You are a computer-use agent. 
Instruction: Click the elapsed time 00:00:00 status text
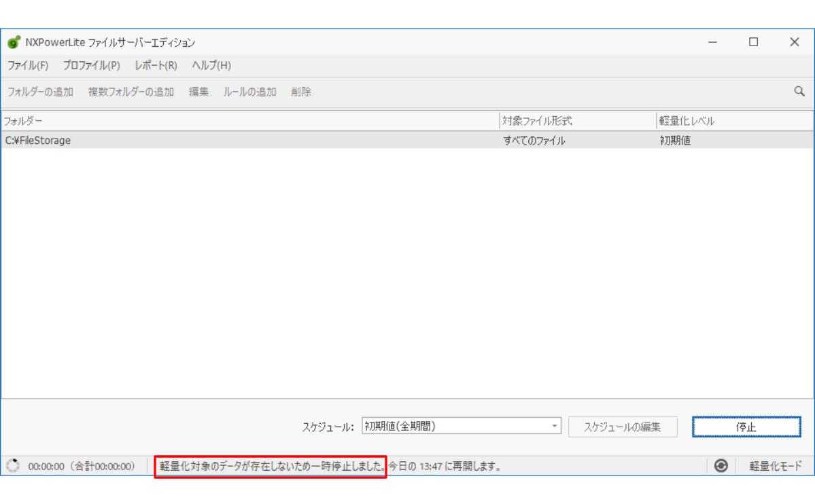tap(81, 466)
